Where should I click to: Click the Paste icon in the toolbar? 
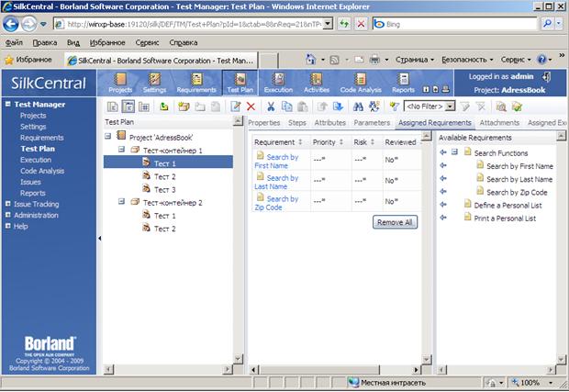tap(302, 106)
